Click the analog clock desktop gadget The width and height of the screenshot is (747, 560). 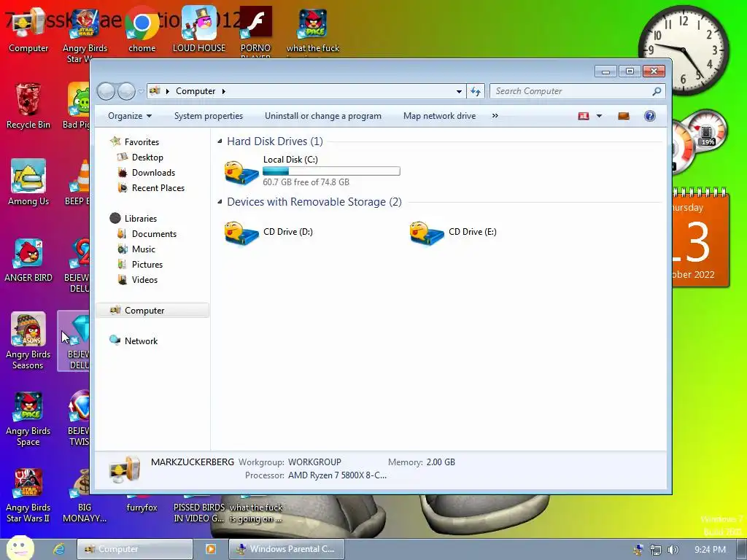point(684,50)
